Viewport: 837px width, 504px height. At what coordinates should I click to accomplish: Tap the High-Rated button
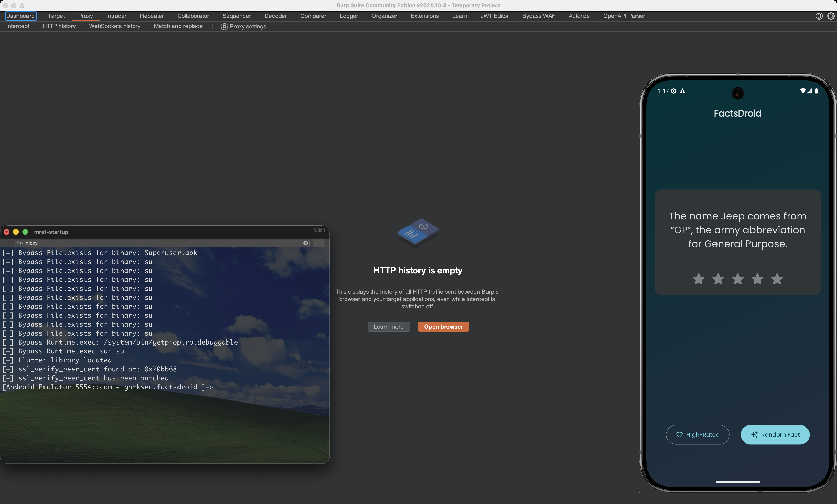(697, 435)
